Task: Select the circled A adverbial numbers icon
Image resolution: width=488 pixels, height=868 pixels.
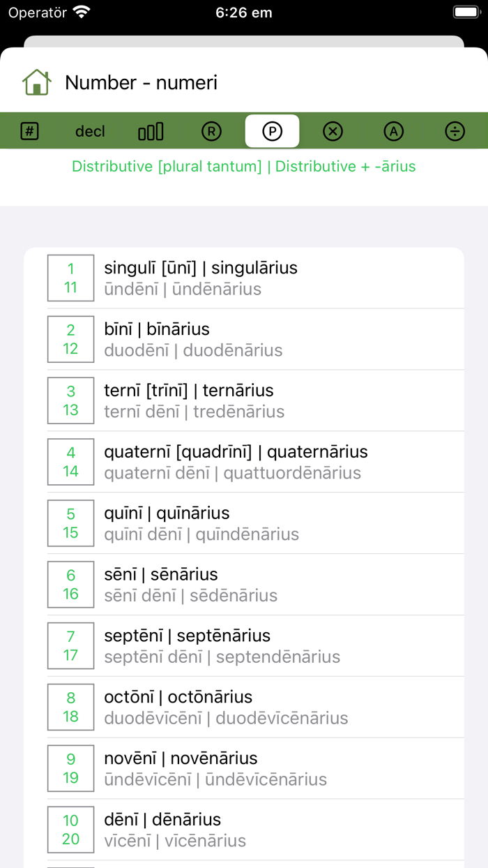Action: pos(394,131)
